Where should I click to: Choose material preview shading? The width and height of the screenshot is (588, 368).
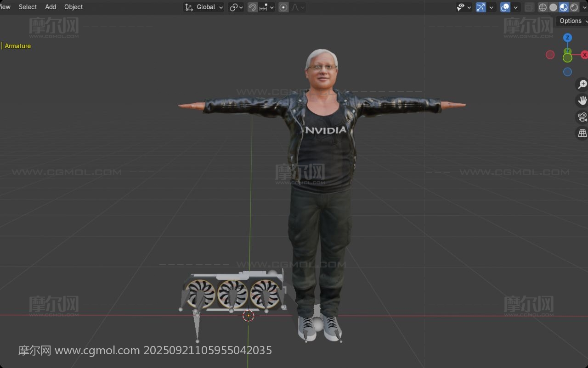tap(564, 7)
